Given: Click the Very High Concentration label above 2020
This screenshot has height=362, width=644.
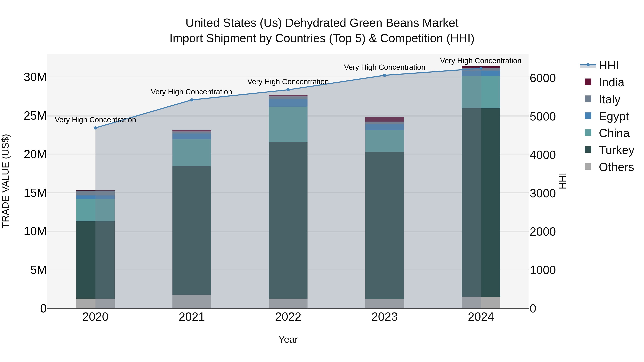Looking at the screenshot, I should pos(95,120).
